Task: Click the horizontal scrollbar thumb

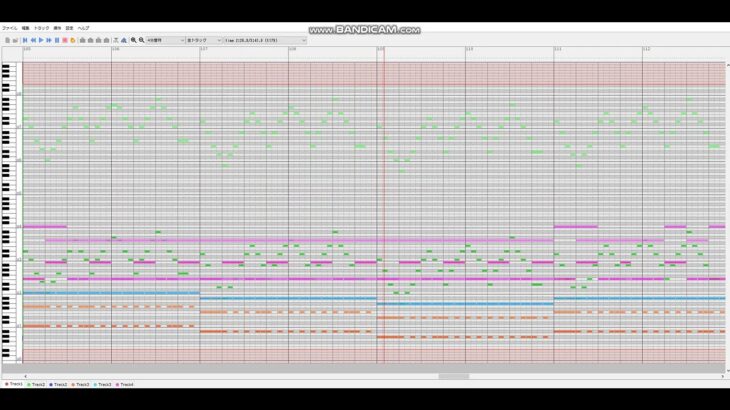Action: (x=453, y=376)
